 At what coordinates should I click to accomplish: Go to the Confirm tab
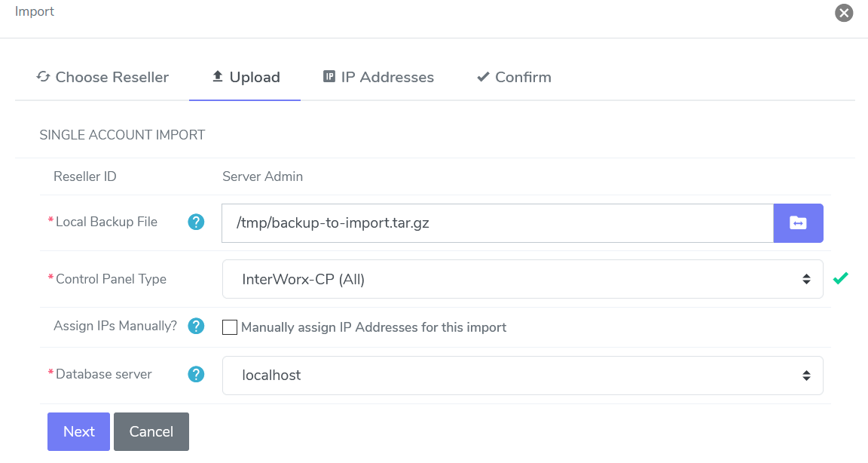tap(523, 76)
